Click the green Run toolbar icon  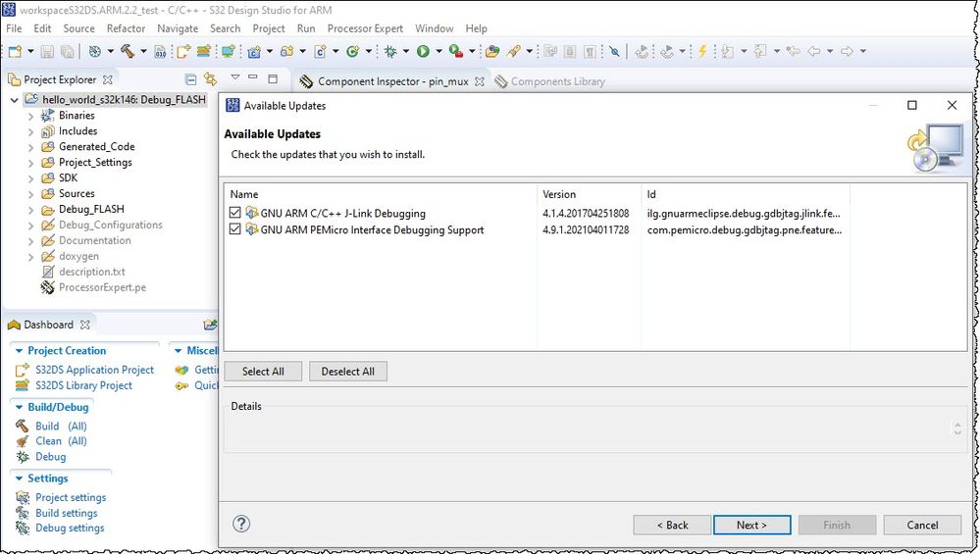(423, 51)
